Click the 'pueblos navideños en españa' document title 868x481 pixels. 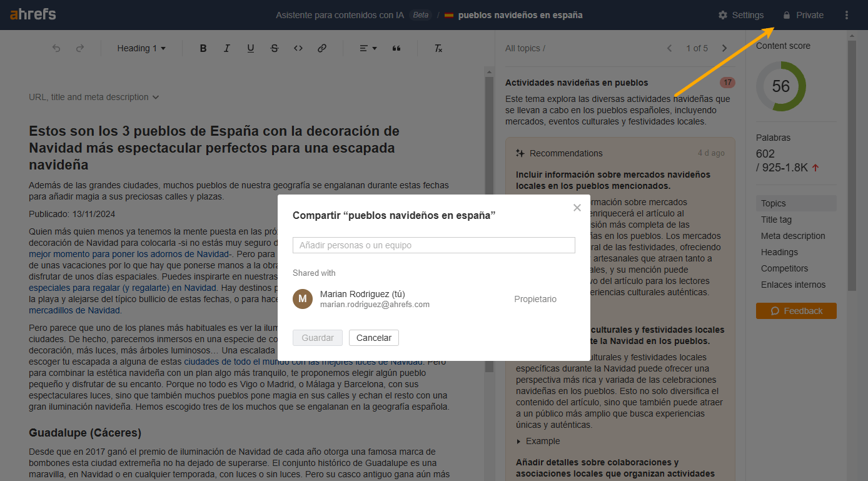520,15
